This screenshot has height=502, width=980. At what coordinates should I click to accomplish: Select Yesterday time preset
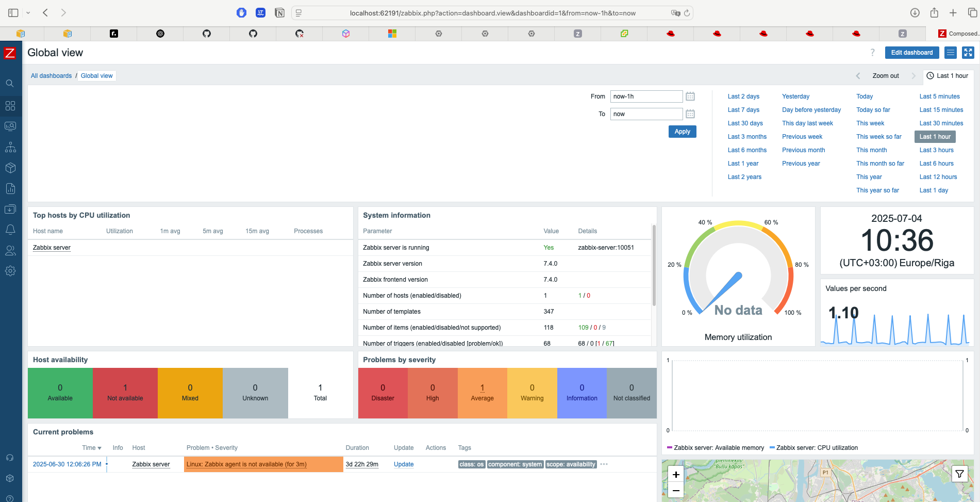coord(795,96)
